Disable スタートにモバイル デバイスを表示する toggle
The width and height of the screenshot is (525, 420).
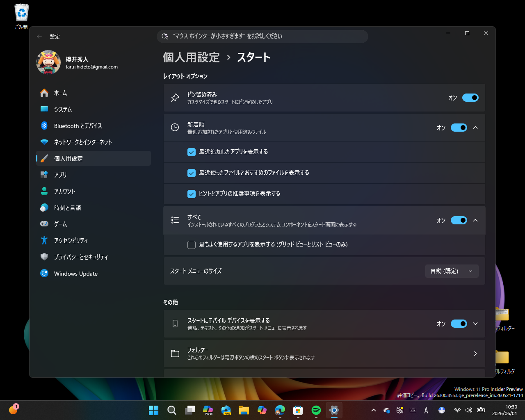coord(459,324)
